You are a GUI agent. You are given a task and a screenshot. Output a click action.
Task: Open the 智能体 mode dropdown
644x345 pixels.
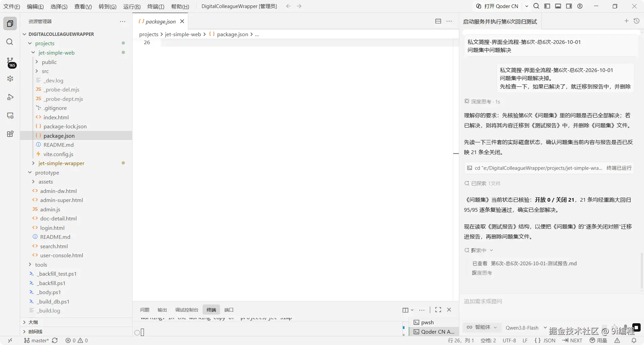482,327
